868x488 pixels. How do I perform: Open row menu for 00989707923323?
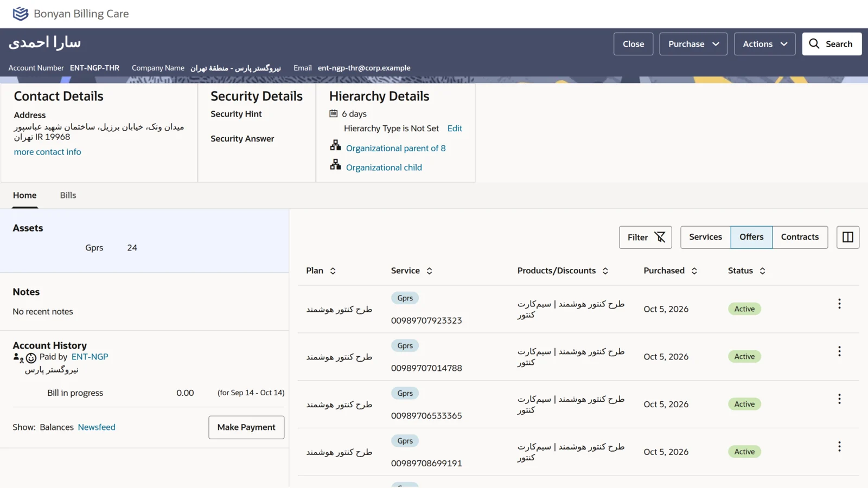point(839,304)
